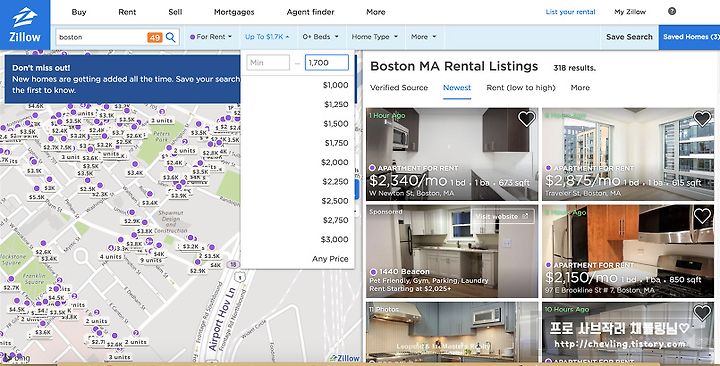
Task: Open the Rent menu
Action: [x=127, y=12]
